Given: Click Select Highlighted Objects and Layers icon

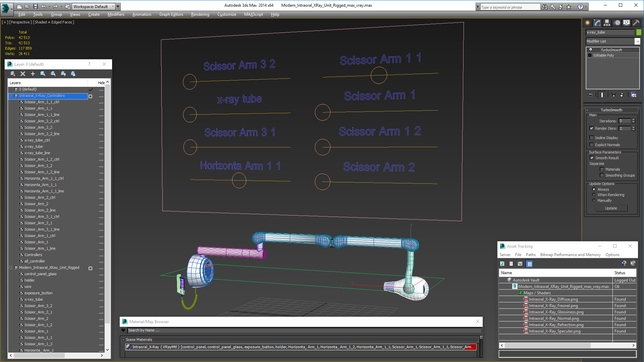Looking at the screenshot, I should 43,74.
